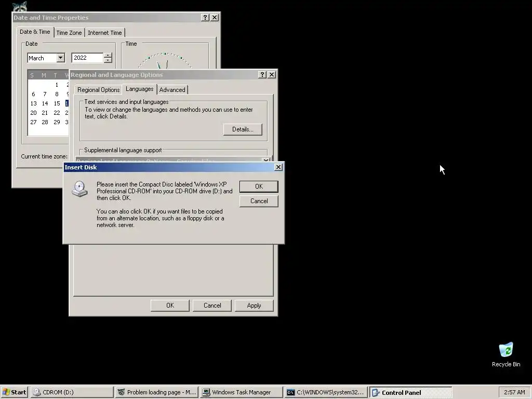Select day 29 in the calendar

[x=57, y=122]
